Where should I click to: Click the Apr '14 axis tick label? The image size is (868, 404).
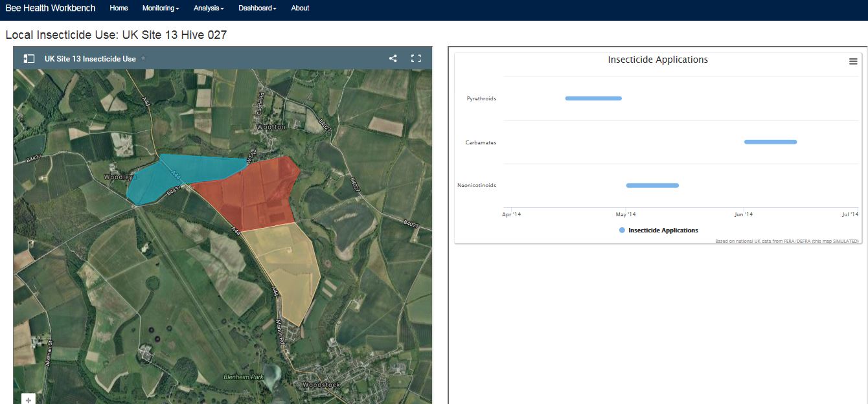512,214
